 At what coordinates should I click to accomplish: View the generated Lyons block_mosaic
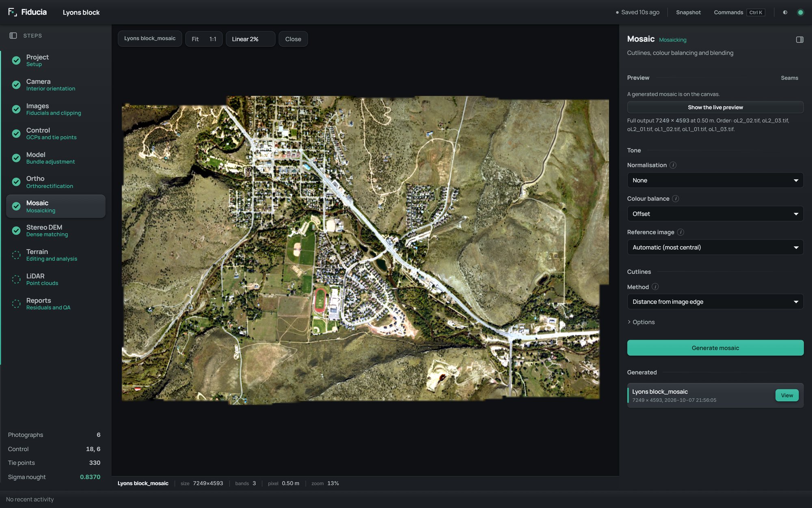(x=786, y=395)
